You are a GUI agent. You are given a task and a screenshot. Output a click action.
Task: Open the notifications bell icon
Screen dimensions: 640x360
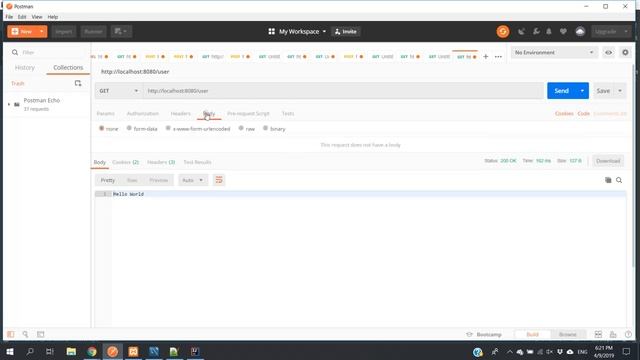click(x=549, y=31)
